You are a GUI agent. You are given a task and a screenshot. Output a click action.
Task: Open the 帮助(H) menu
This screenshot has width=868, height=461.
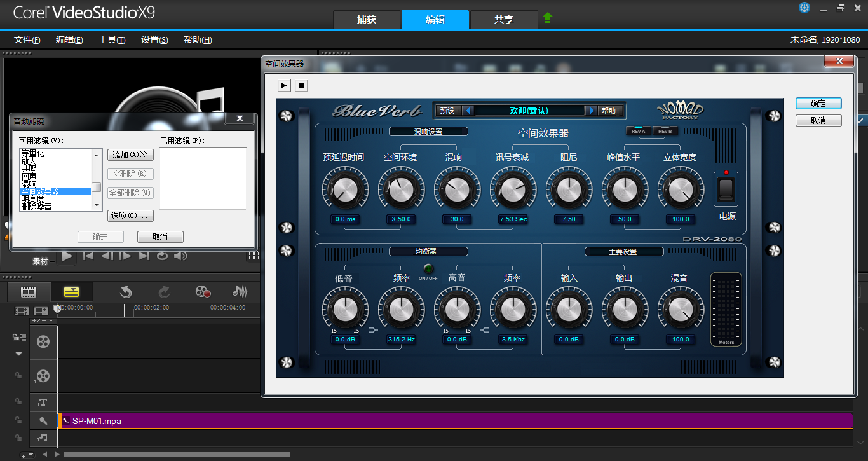click(198, 39)
